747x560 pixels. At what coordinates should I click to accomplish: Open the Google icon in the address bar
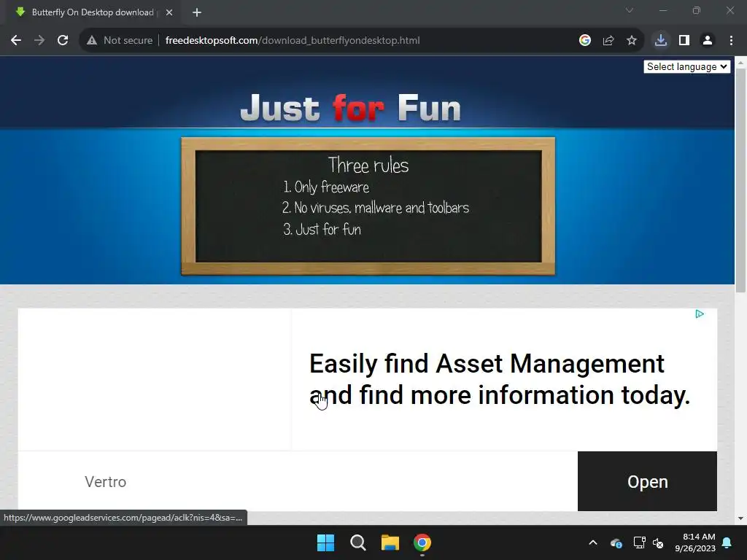[585, 41]
